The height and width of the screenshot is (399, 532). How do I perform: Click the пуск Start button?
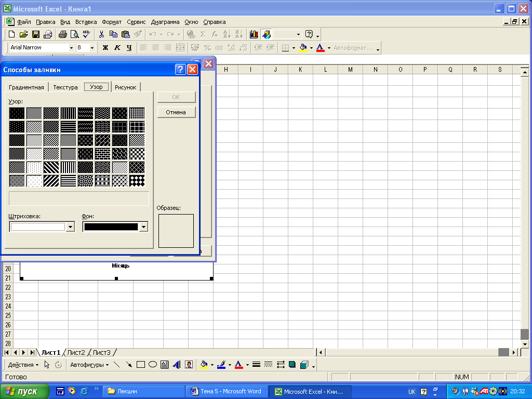(24, 391)
